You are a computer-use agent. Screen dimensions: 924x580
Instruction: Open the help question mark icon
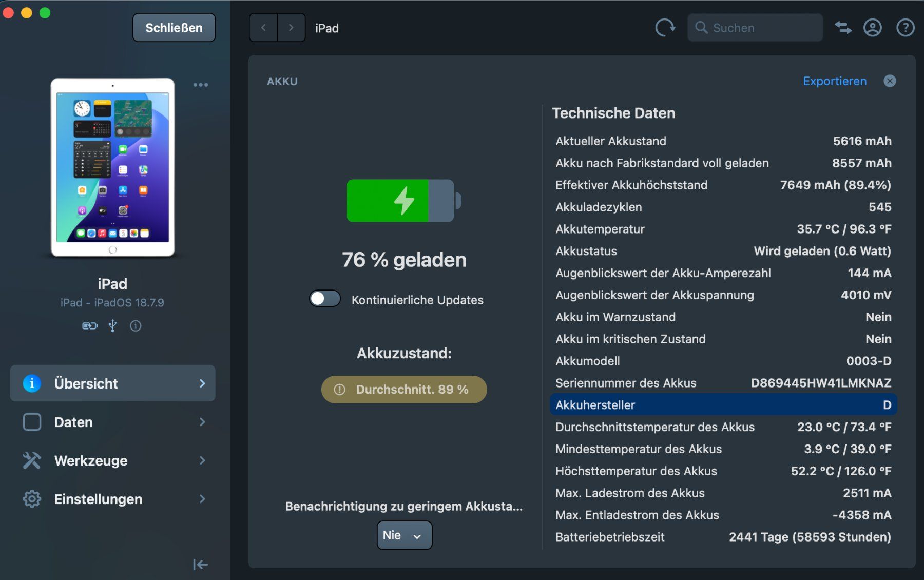click(906, 28)
